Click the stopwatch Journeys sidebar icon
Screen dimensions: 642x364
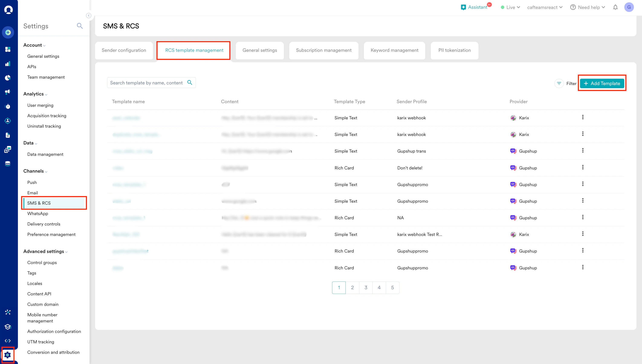pyautogui.click(x=8, y=106)
